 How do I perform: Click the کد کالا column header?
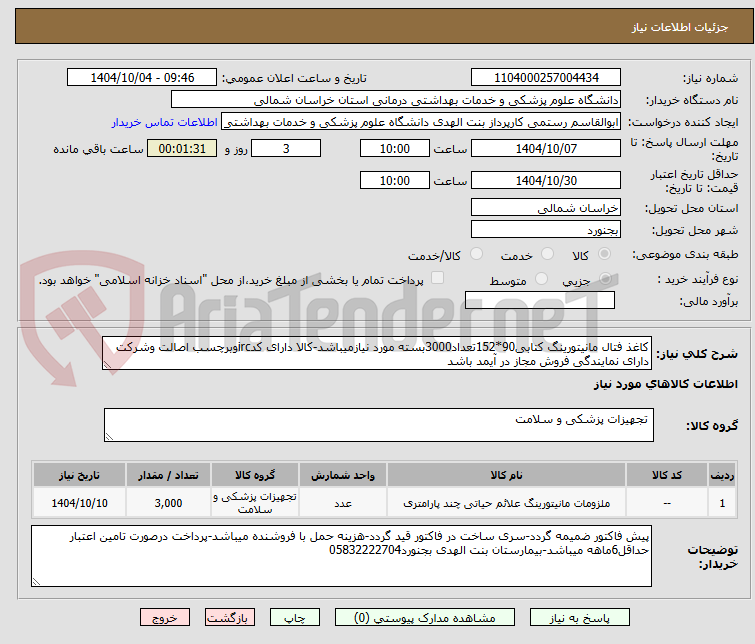(x=666, y=475)
